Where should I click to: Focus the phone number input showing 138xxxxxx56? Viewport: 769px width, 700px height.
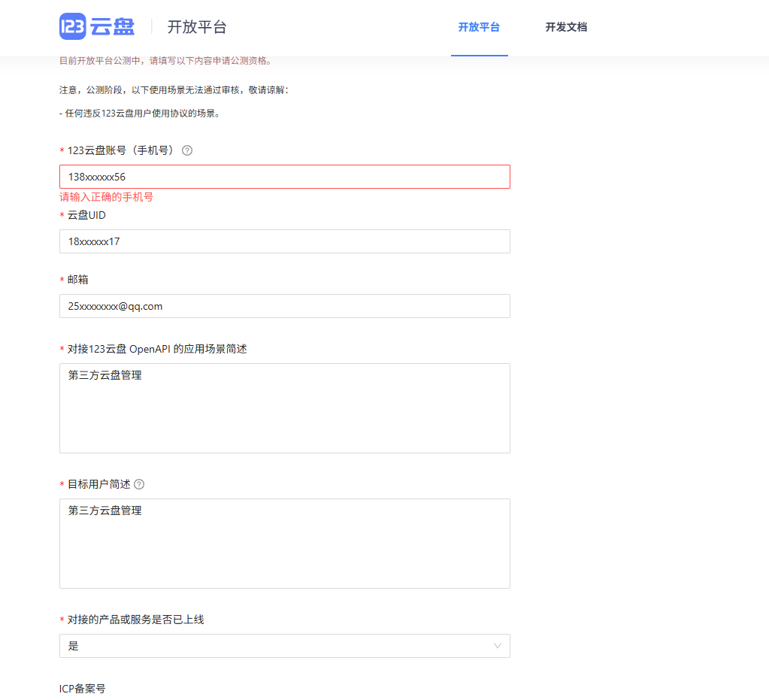284,176
